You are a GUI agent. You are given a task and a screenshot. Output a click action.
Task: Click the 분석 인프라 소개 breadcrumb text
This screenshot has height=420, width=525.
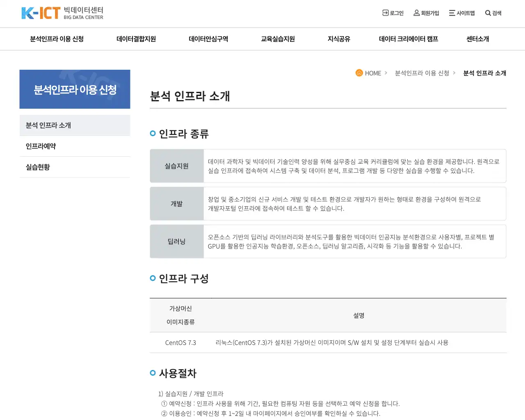point(485,73)
